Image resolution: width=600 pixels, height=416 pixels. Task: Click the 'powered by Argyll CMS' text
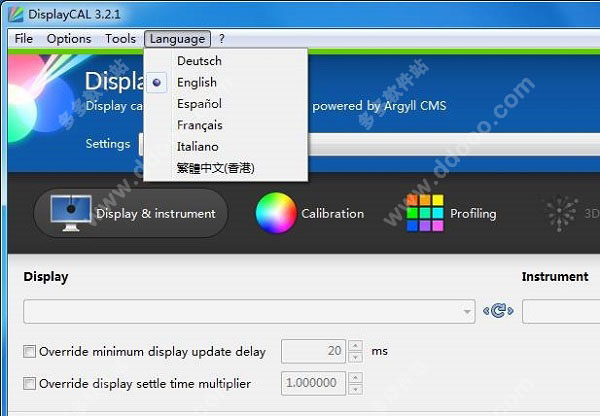tap(379, 106)
